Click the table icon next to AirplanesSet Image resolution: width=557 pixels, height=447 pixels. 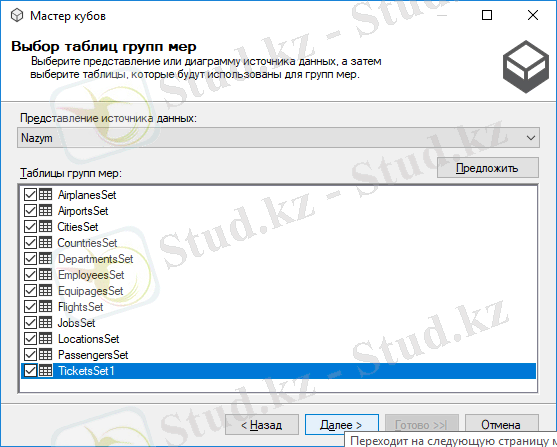(x=45, y=194)
